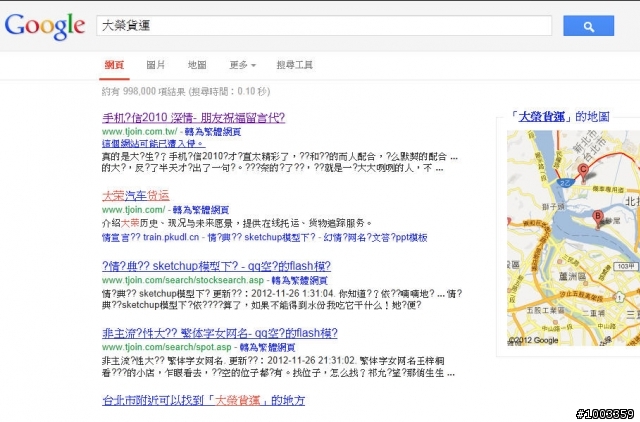Screen dimensions: 640x422
Task: Click the green URL www.tjoin.com.tw/
Action: (140, 132)
